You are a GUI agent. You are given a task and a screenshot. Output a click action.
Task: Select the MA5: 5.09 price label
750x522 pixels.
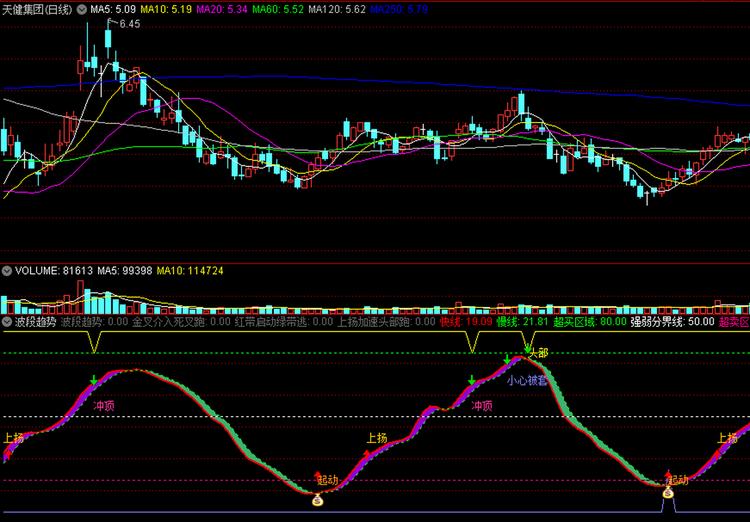[113, 10]
